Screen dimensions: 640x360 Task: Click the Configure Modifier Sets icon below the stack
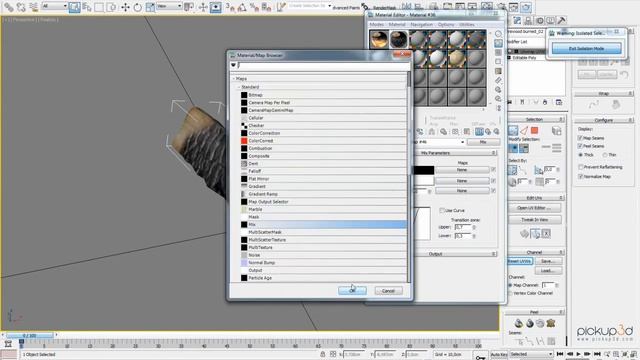click(x=559, y=102)
